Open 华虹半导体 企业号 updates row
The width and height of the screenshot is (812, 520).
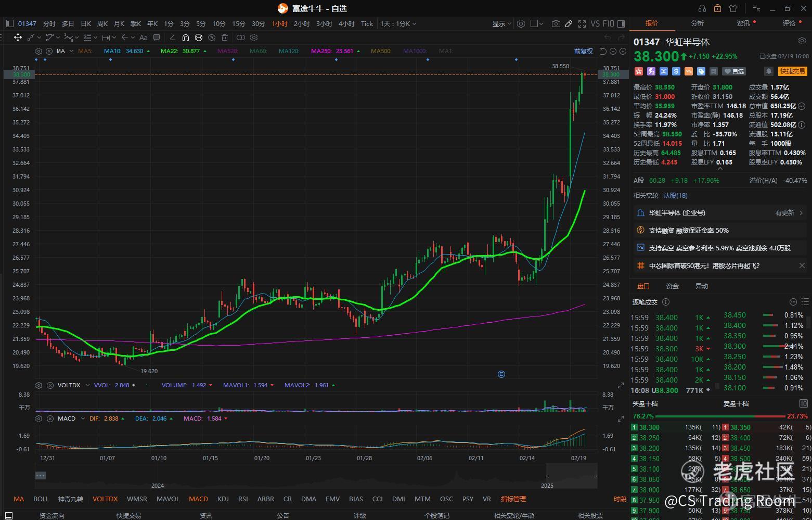coord(720,212)
